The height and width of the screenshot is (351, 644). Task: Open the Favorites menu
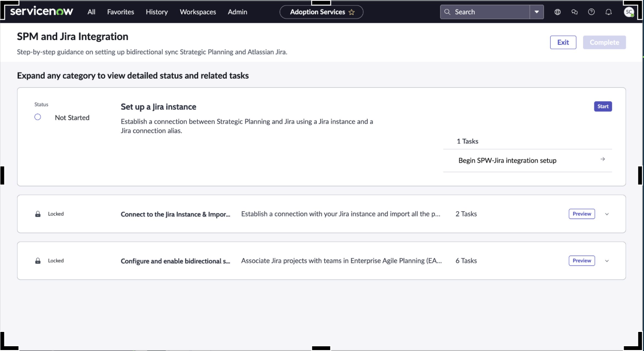click(121, 12)
